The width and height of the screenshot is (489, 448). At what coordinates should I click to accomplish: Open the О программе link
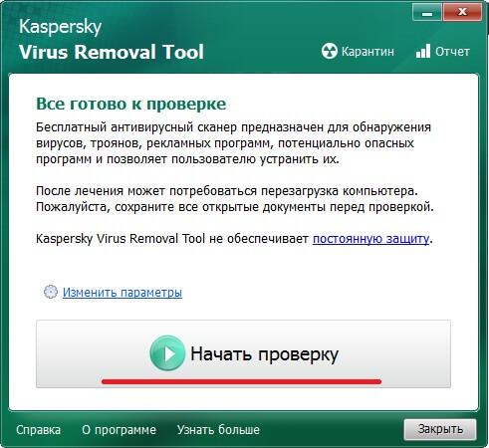tap(119, 430)
